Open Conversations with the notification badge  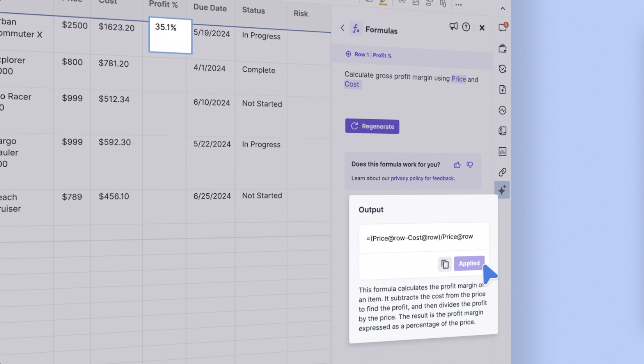[502, 27]
